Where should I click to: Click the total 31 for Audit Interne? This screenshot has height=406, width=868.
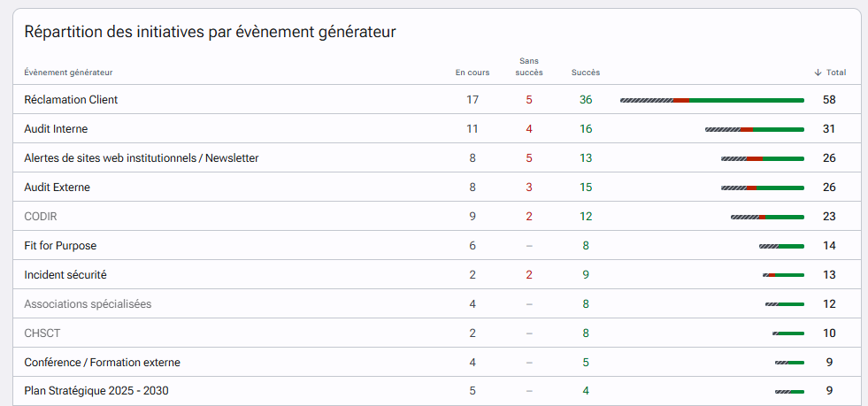click(x=829, y=129)
